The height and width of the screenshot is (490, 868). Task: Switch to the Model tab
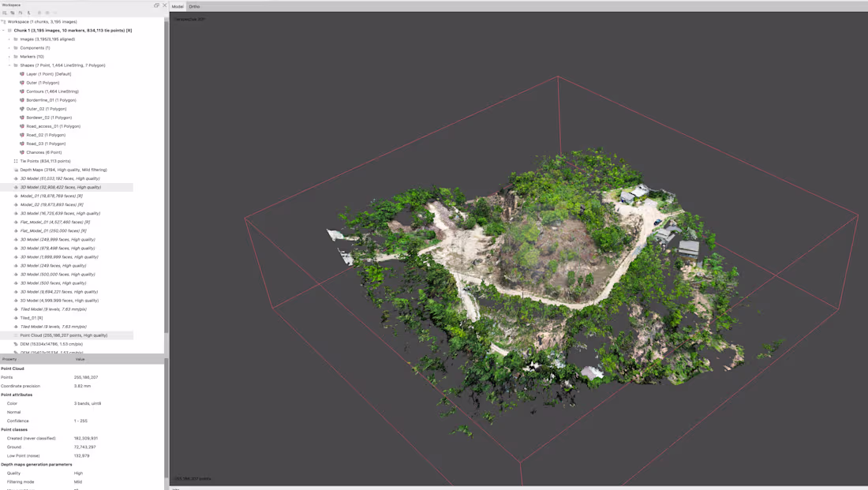click(x=178, y=6)
